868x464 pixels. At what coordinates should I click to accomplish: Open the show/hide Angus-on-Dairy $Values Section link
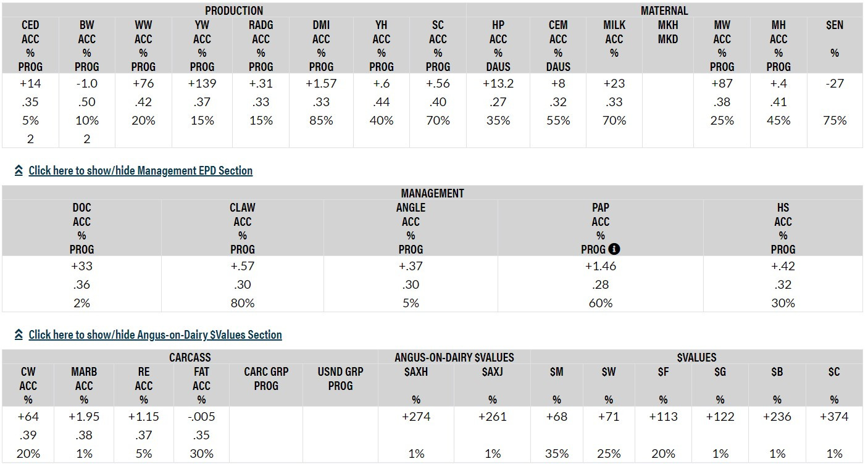(x=155, y=335)
